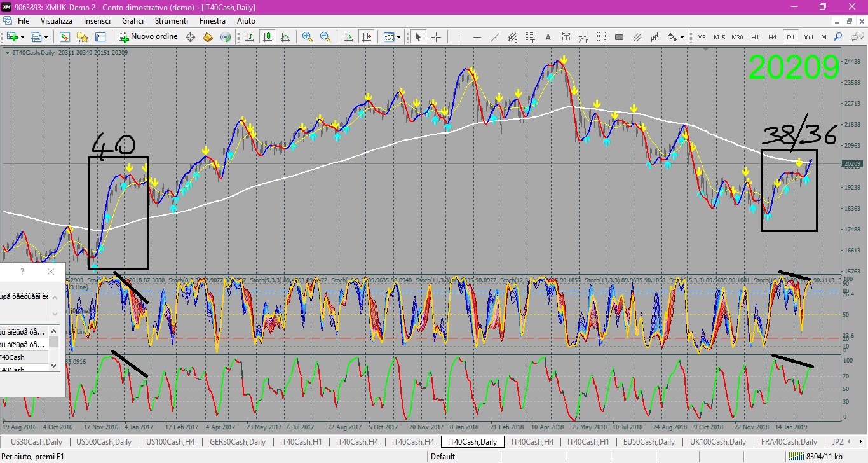Image resolution: width=868 pixels, height=463 pixels.
Task: Toggle chart auto scroll
Action: [348, 37]
